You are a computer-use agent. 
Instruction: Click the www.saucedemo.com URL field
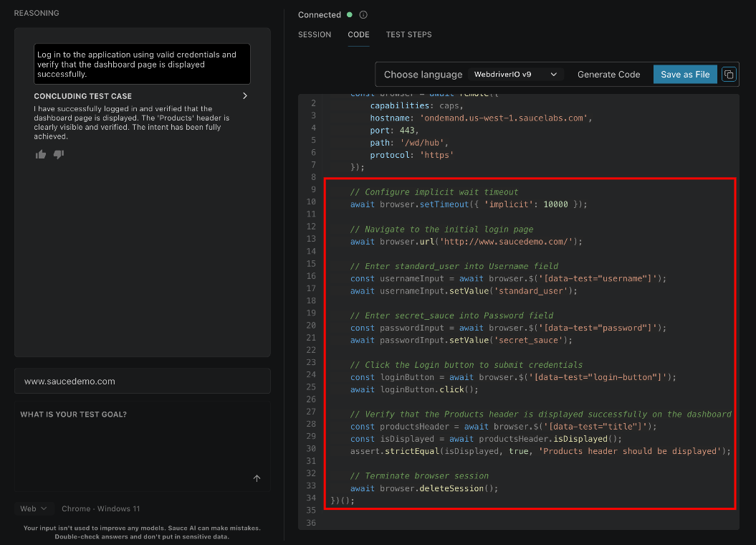click(x=142, y=381)
